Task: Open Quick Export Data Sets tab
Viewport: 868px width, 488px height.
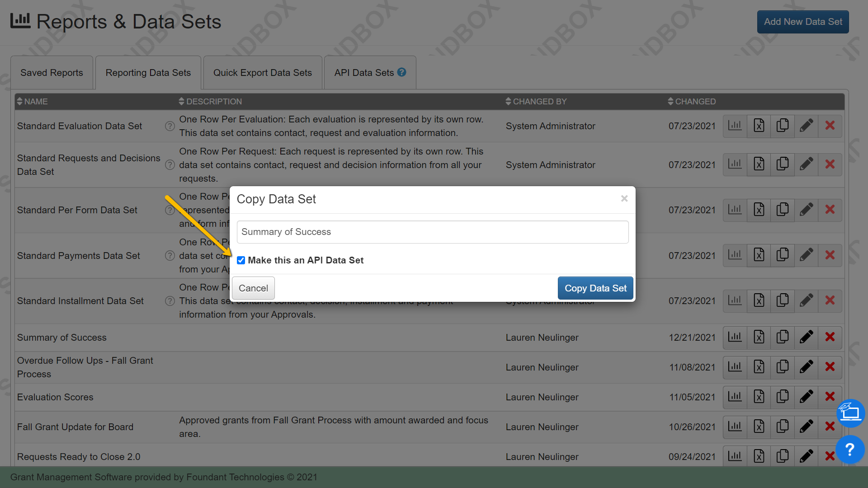Action: tap(262, 73)
